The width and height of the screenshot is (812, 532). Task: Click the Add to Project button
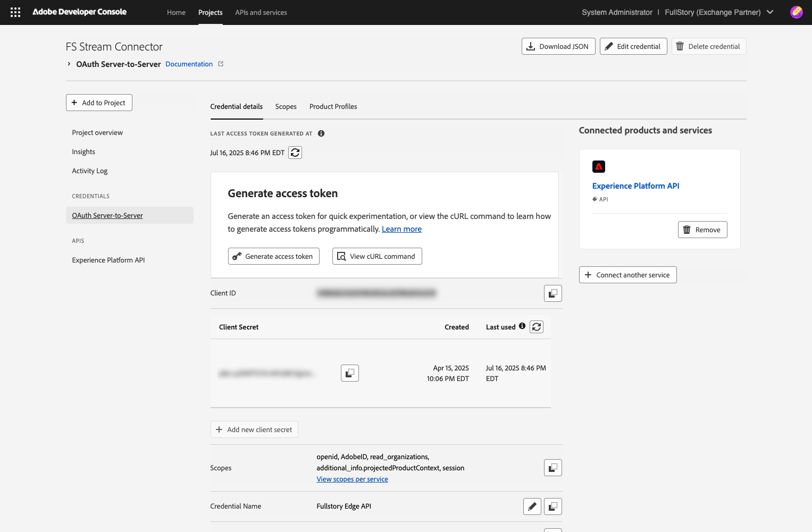99,103
